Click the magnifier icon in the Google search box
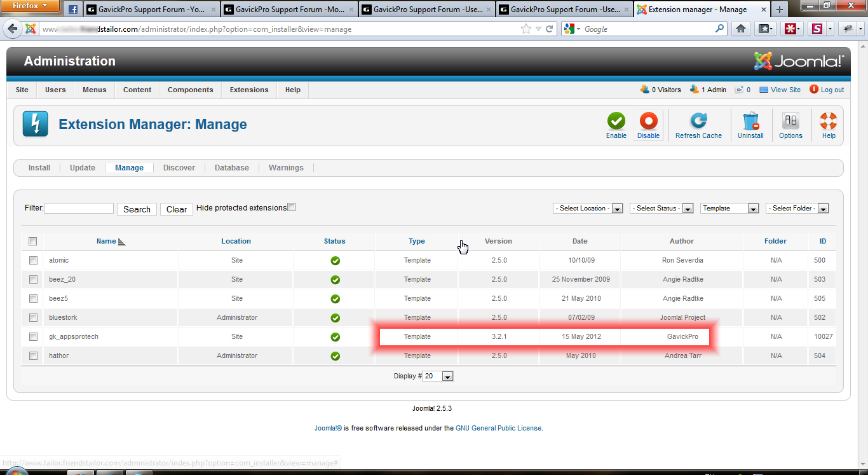 [x=719, y=29]
